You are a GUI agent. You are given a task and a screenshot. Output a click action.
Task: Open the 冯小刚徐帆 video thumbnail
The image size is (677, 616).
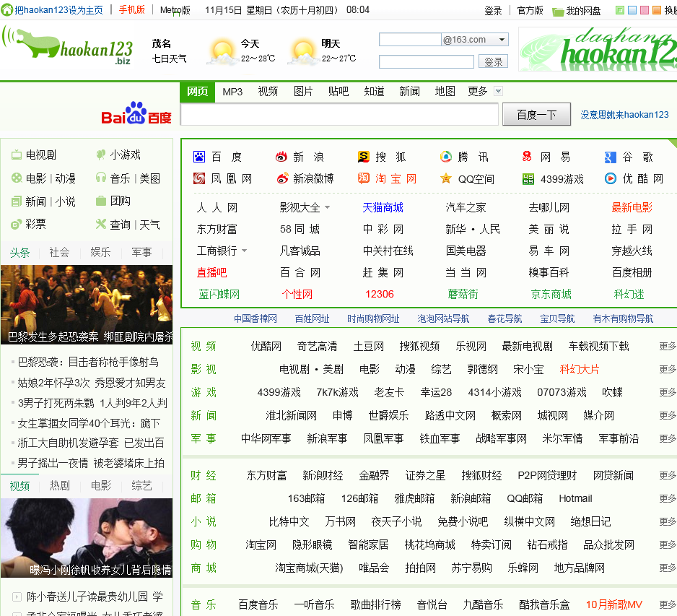[x=87, y=538]
